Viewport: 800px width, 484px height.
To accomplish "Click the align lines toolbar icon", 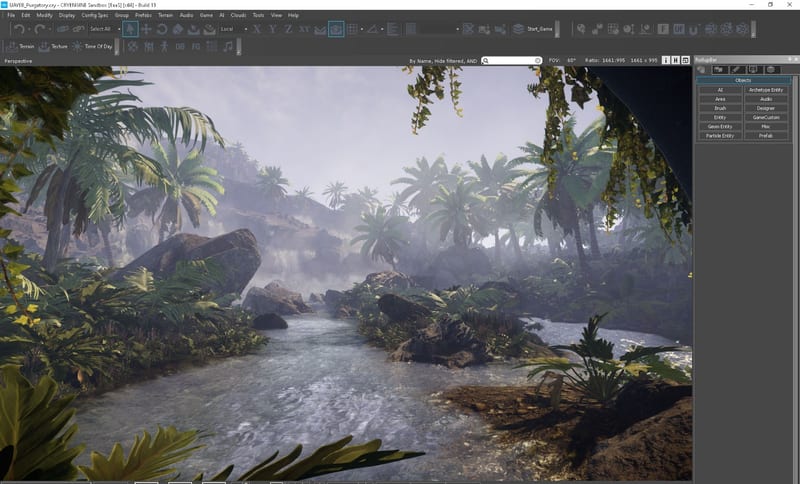I will click(x=392, y=29).
